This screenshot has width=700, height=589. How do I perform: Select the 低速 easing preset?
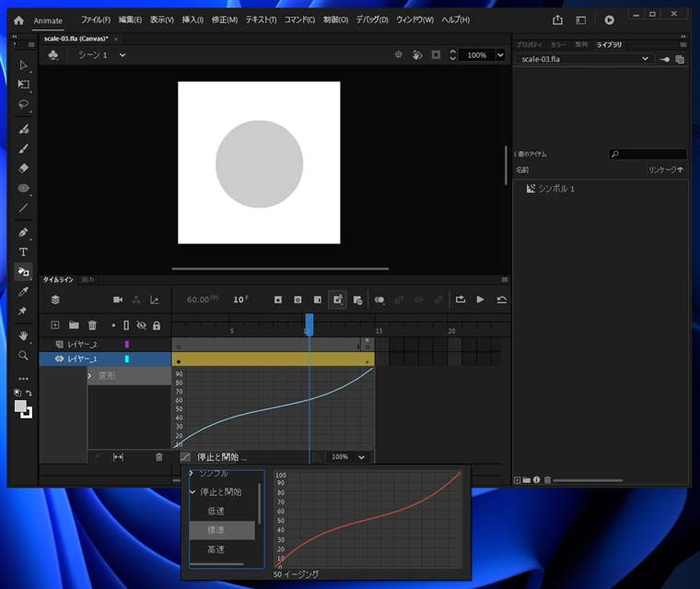tap(216, 511)
